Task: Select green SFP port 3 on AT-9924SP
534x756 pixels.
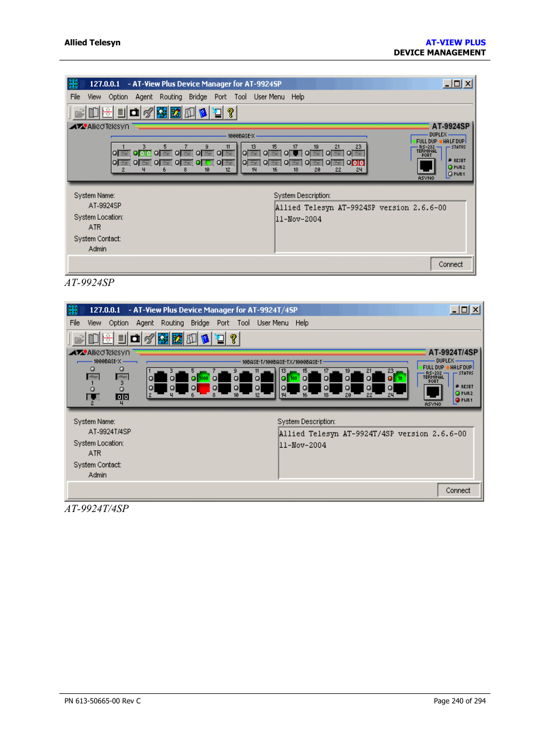Action: click(x=146, y=153)
